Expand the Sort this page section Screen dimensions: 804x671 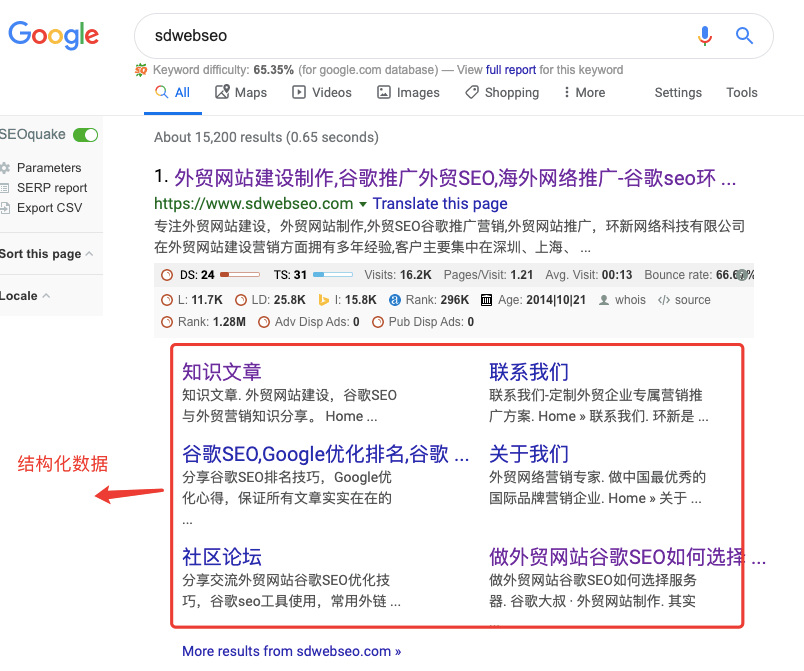coord(46,254)
